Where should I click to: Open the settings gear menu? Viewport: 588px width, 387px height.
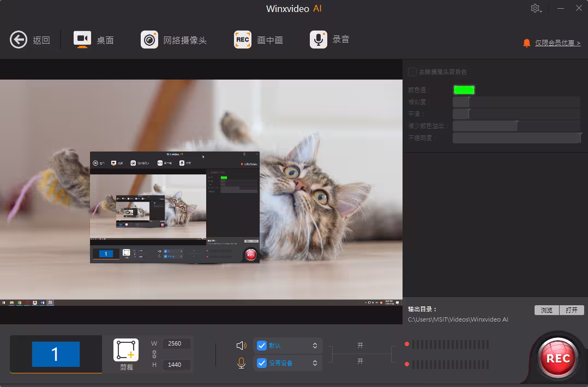tap(536, 8)
